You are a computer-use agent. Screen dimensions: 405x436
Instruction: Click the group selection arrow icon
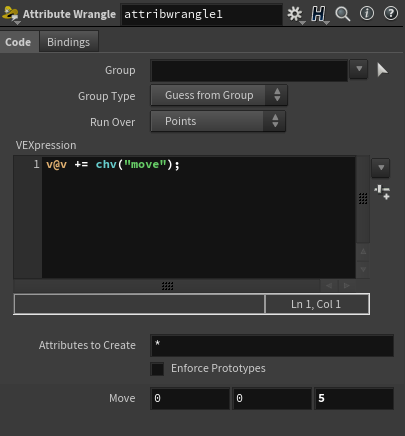[x=382, y=70]
